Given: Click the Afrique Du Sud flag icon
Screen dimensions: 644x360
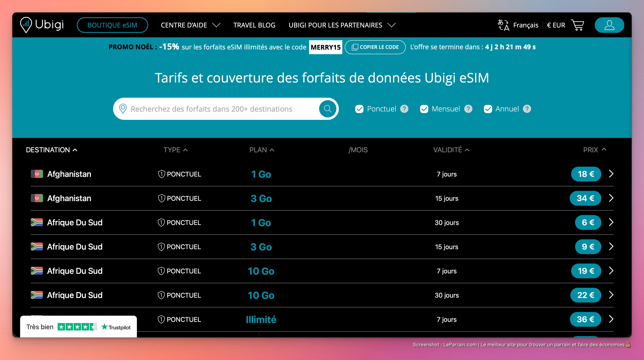Looking at the screenshot, I should pyautogui.click(x=37, y=222).
